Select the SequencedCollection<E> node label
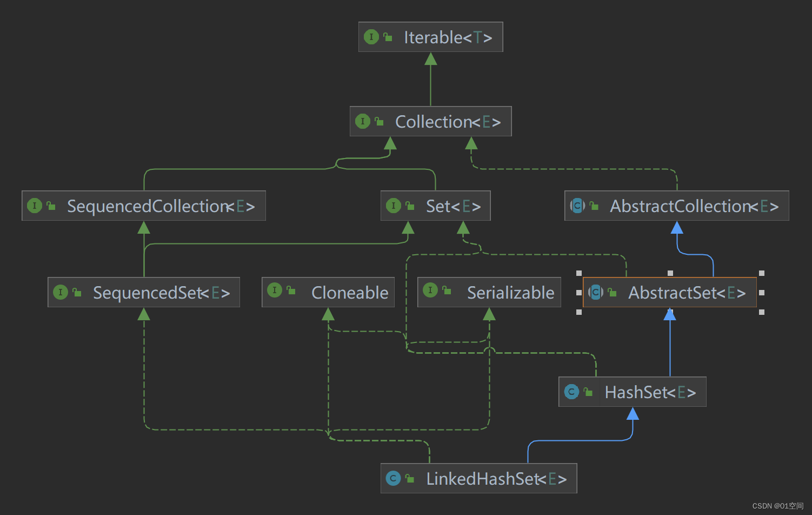The image size is (812, 515). point(161,206)
